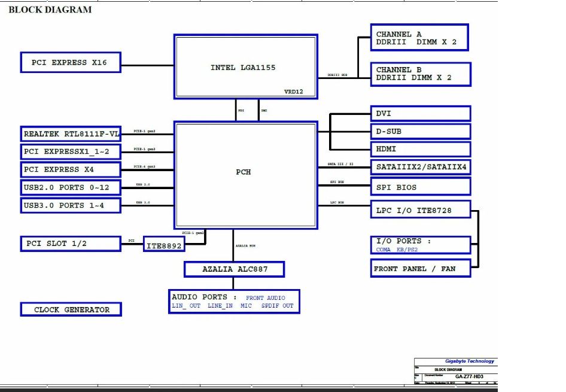566x392 pixels.
Task: Click the USB 3.0 bus label
Action: (x=143, y=202)
